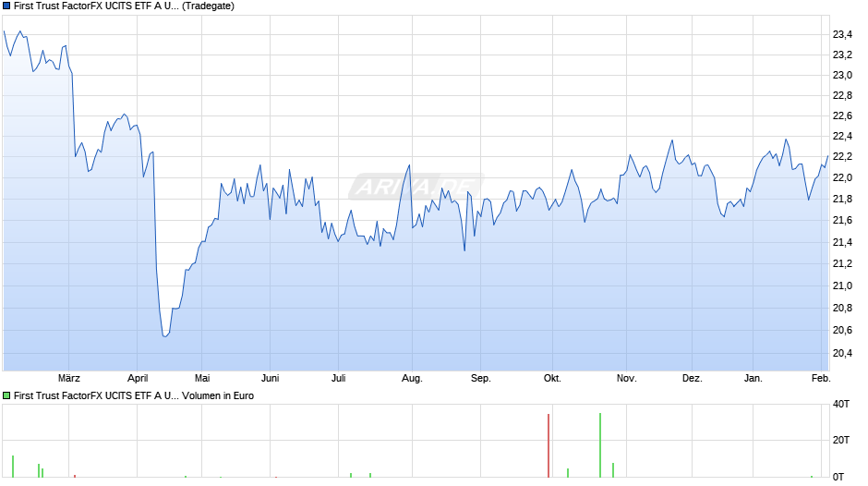Click the 'Juli' month label

coord(339,379)
